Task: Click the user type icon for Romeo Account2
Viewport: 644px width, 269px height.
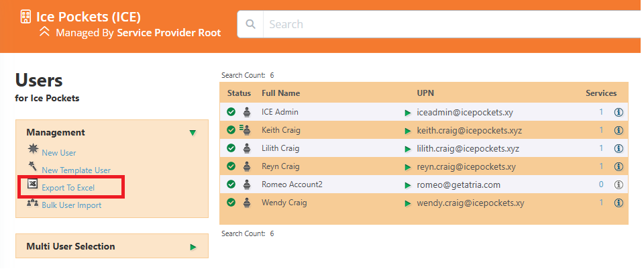Action: click(247, 184)
